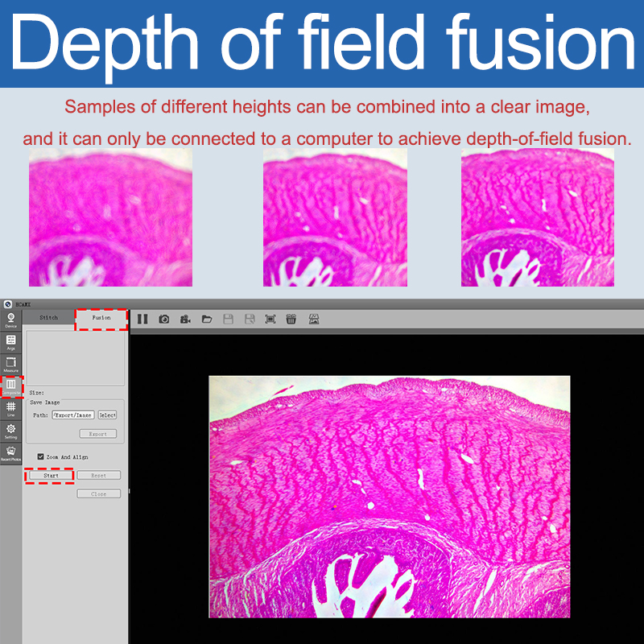The width and height of the screenshot is (644, 644).
Task: Click the full-screen frame icon
Action: pyautogui.click(x=270, y=319)
